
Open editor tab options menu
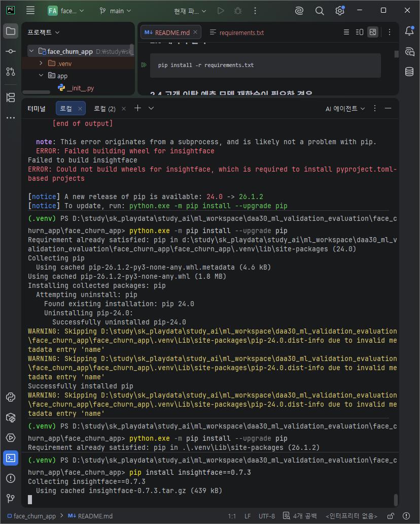(390, 32)
